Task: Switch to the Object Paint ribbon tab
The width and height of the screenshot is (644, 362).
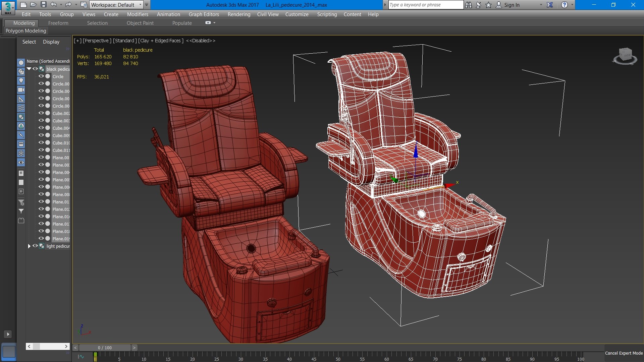Action: (x=140, y=23)
